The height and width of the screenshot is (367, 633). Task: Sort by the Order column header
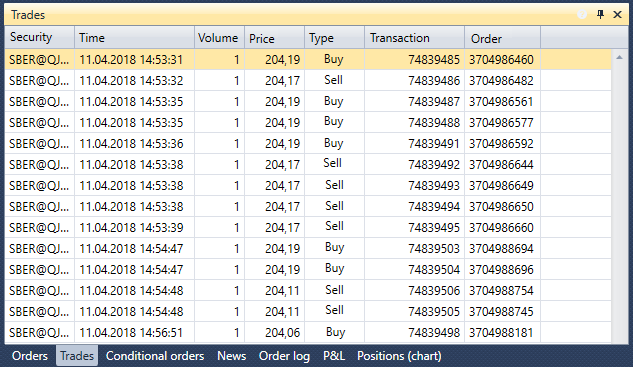503,38
